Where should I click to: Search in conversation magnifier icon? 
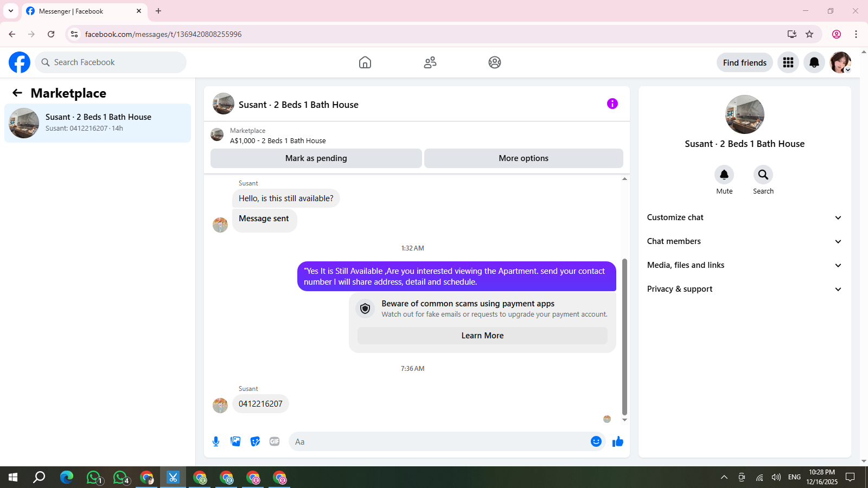763,175
